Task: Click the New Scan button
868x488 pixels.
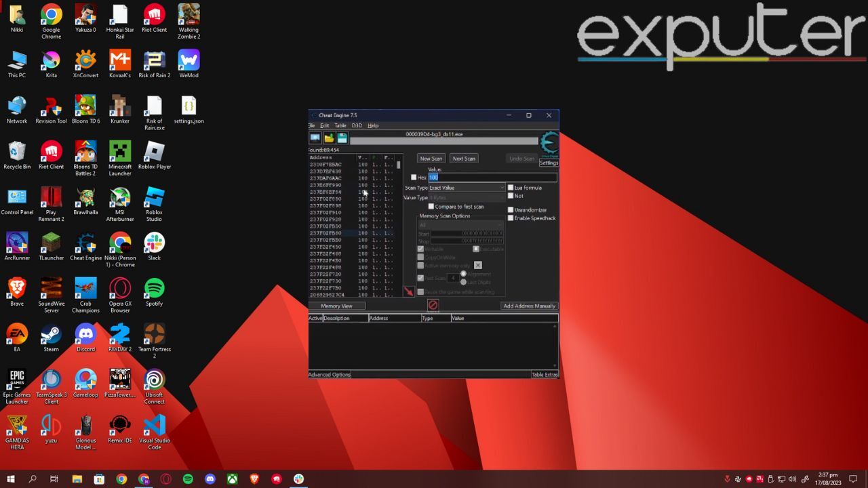Action: click(431, 159)
